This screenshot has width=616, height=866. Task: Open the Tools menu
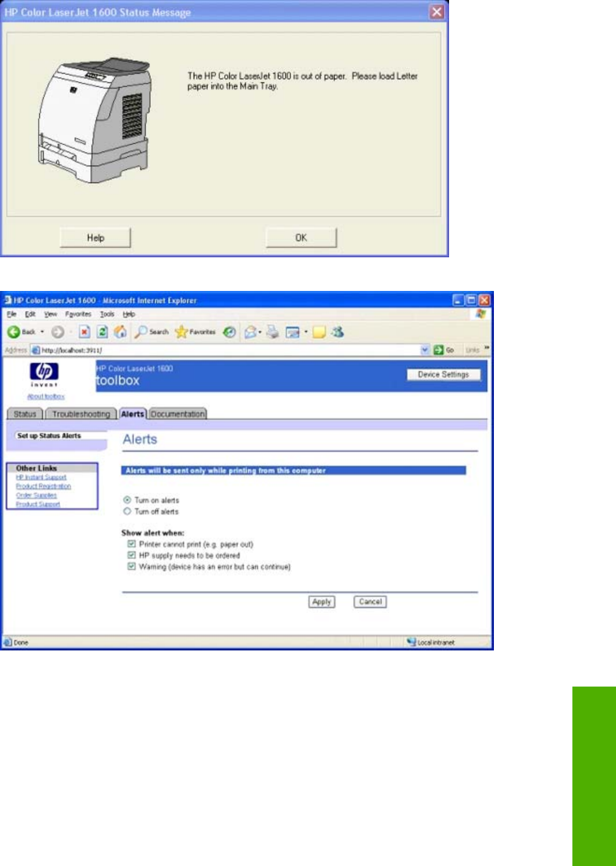(108, 315)
